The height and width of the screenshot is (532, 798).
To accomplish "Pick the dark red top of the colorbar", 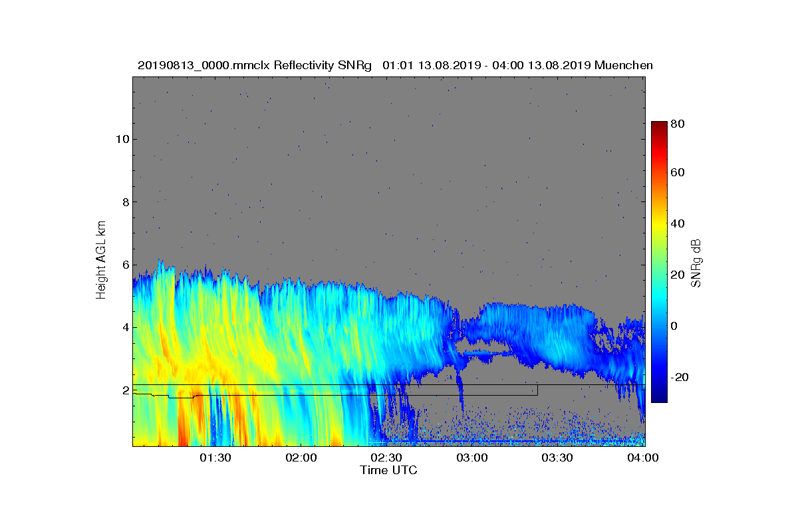I will click(659, 125).
